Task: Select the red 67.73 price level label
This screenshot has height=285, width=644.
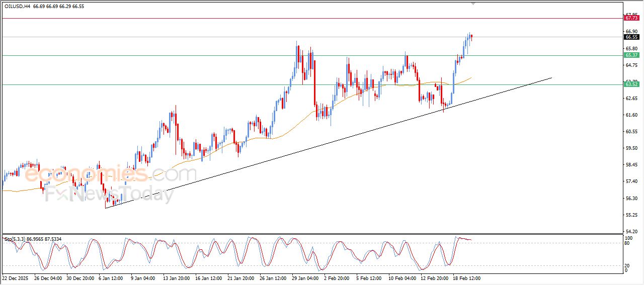Action: click(631, 18)
